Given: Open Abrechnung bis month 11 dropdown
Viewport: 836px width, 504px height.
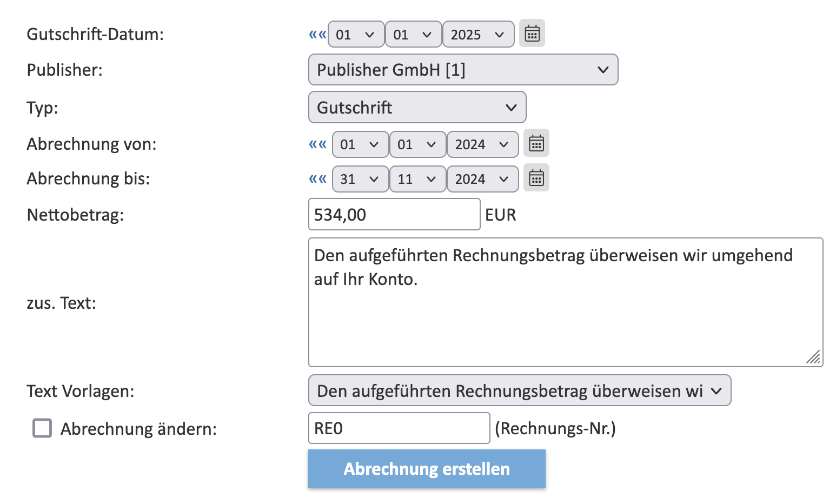Looking at the screenshot, I should [x=417, y=179].
